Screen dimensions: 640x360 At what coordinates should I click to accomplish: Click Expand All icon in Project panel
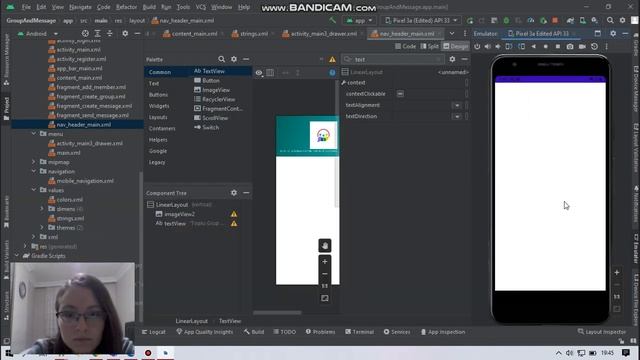coord(98,33)
